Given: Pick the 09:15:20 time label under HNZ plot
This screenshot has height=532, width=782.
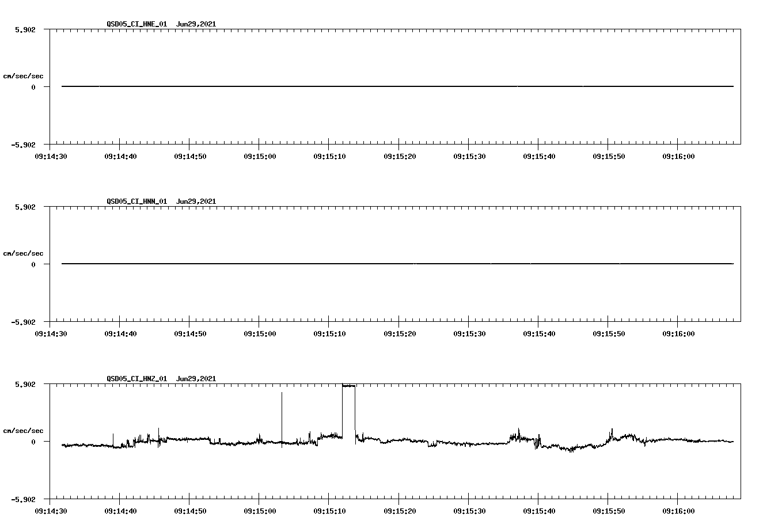Looking at the screenshot, I should click(x=399, y=511).
